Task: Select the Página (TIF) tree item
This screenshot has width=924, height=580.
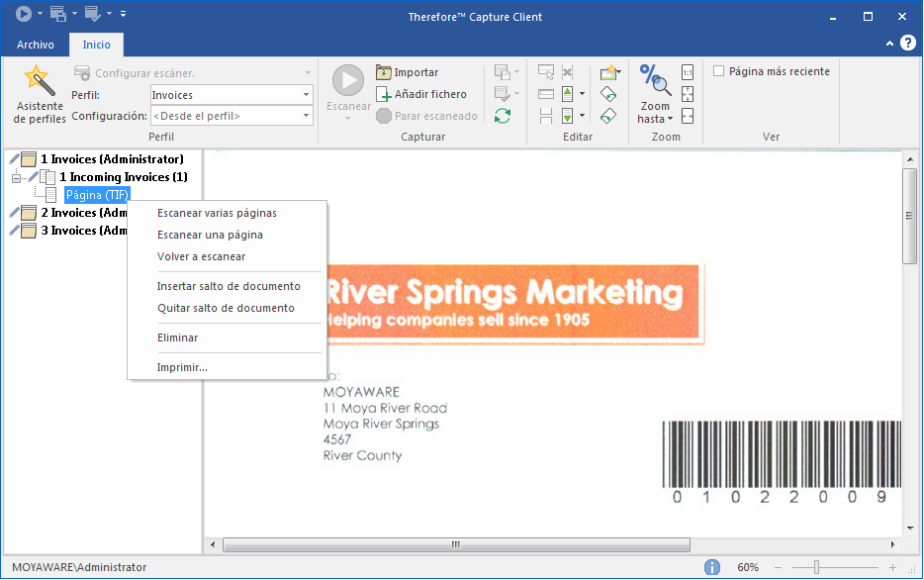Action: (97, 195)
